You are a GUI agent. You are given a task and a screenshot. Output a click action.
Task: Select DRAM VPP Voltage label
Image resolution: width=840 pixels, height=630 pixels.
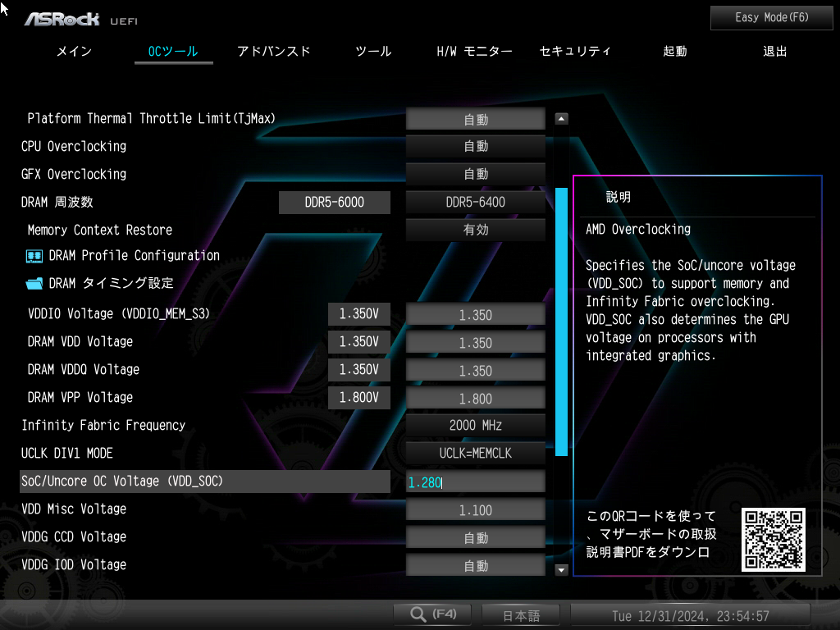coord(80,397)
